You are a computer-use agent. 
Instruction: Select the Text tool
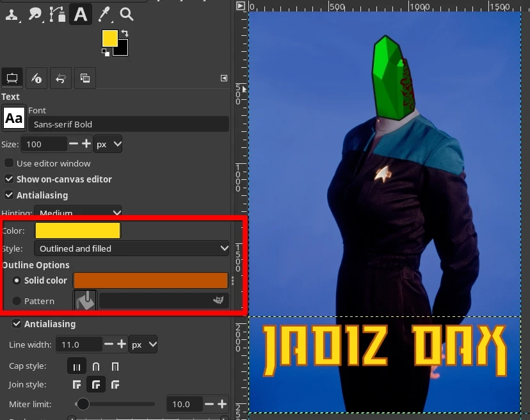click(x=80, y=14)
